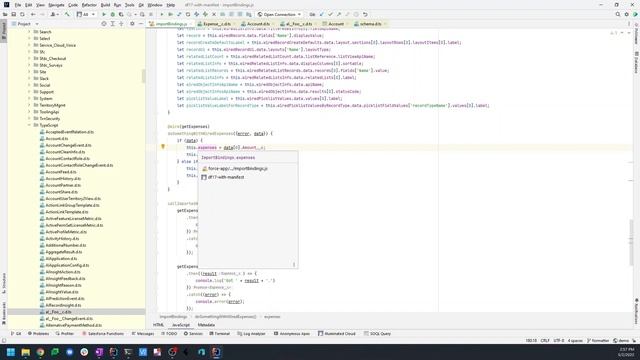Click the Select Opened File target icon
This screenshot has height=360, width=640.
tap(104, 24)
